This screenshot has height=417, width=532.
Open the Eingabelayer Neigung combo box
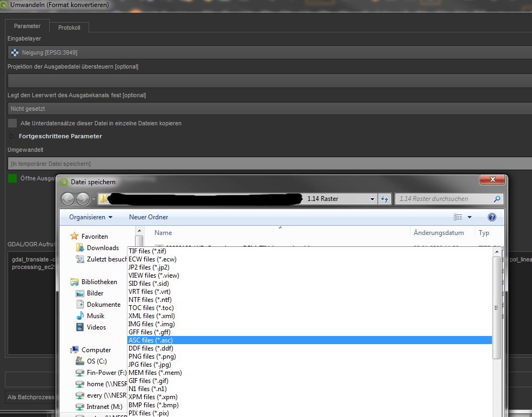[x=270, y=52]
